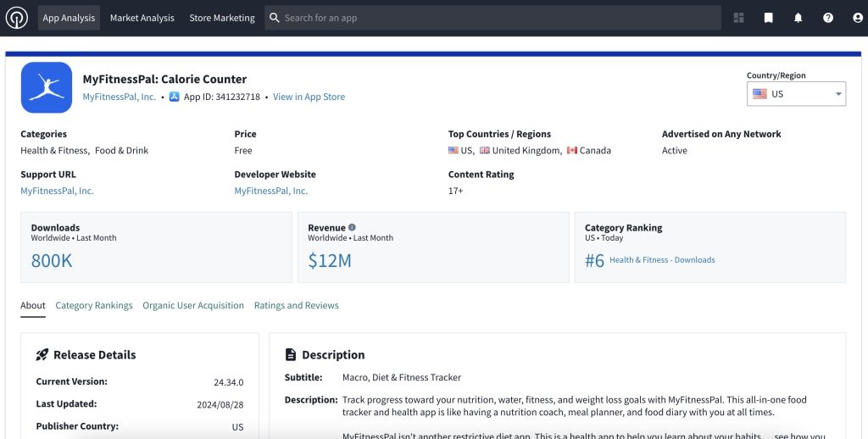Click the App Store icon beside App ID
The image size is (868, 439).
[174, 97]
